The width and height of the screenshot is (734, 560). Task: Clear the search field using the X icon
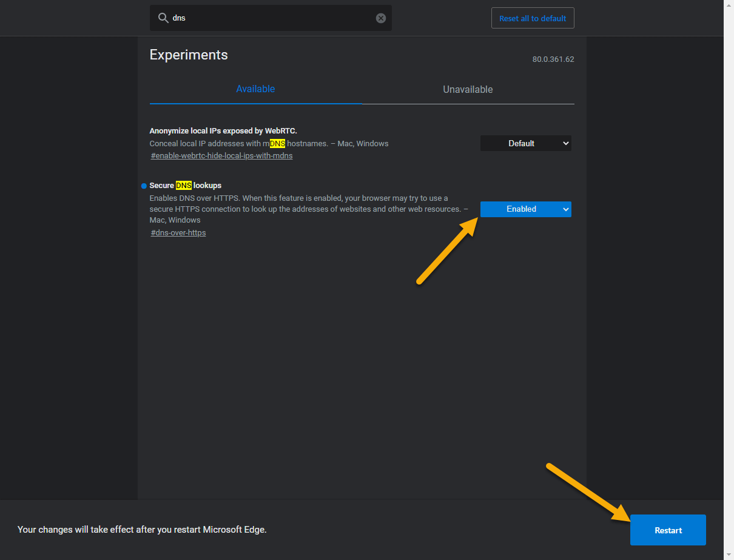(380, 18)
